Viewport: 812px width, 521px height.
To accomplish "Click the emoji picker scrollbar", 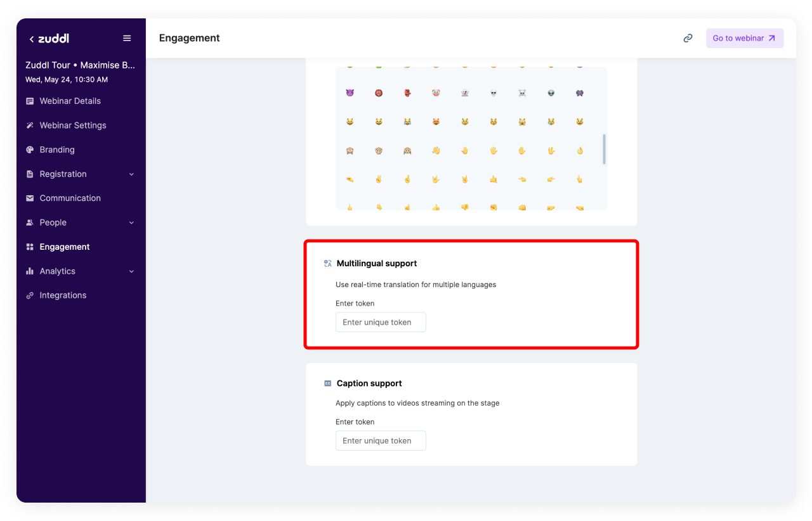I will click(x=604, y=149).
